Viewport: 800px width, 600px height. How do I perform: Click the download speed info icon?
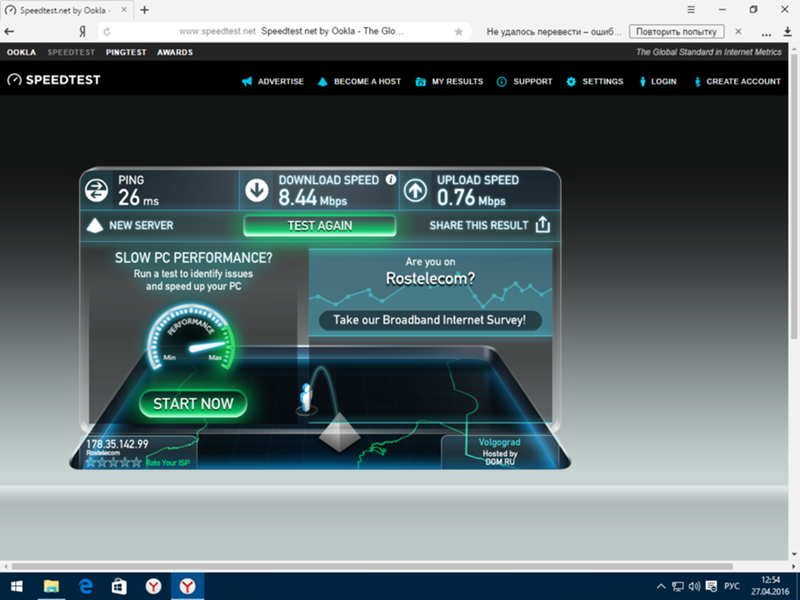click(x=391, y=179)
